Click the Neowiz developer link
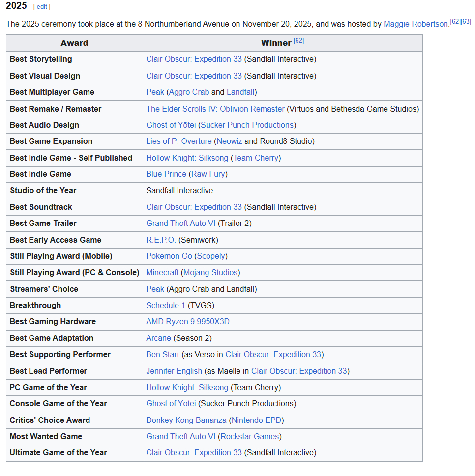 coord(229,141)
